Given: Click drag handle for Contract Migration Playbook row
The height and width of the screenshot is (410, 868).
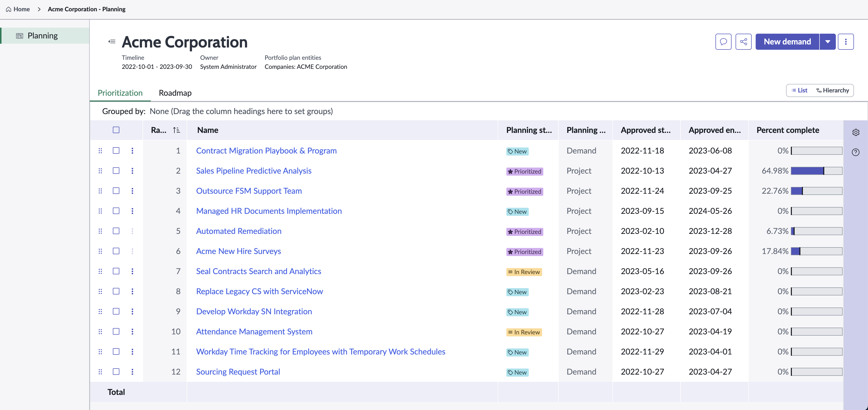Looking at the screenshot, I should click(100, 150).
